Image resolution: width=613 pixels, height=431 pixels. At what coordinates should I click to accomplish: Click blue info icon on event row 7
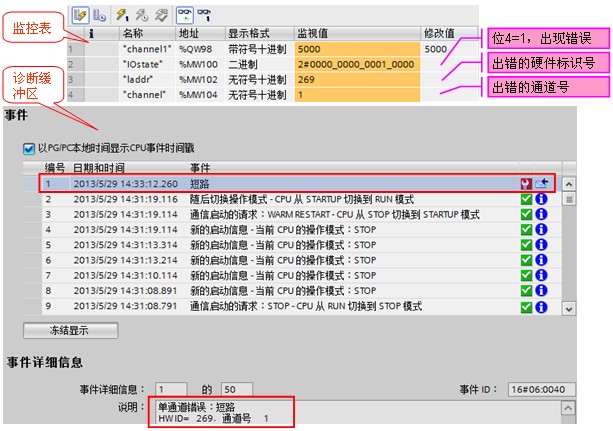tap(541, 275)
